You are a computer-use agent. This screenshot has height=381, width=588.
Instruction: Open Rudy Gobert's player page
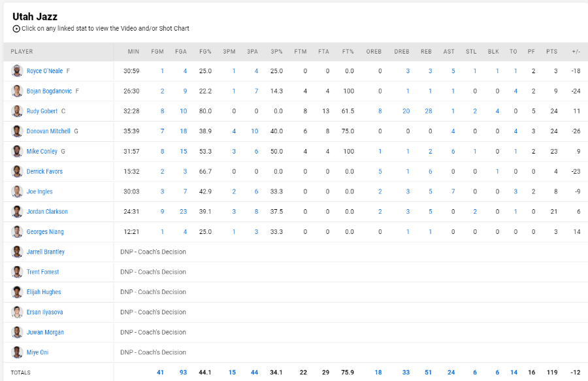42,111
